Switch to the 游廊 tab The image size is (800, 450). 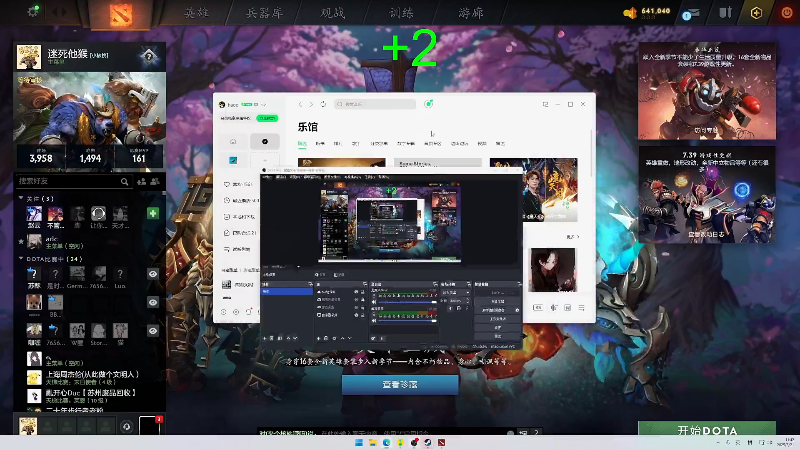pos(470,13)
